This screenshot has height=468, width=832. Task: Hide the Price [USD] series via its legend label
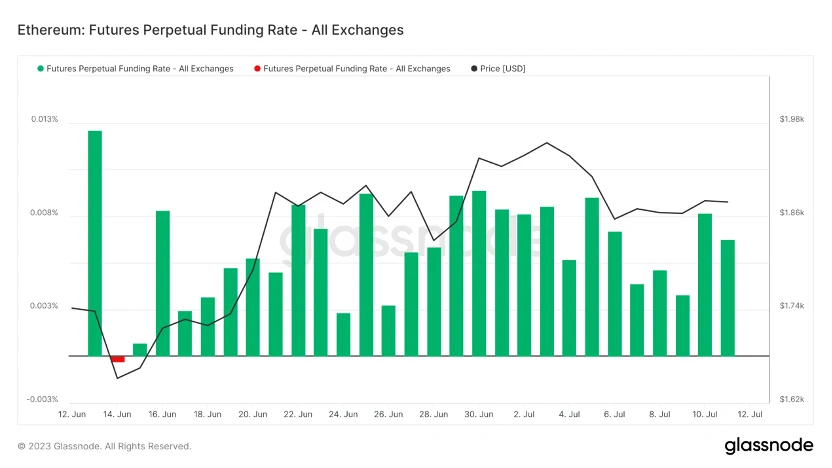pos(503,68)
